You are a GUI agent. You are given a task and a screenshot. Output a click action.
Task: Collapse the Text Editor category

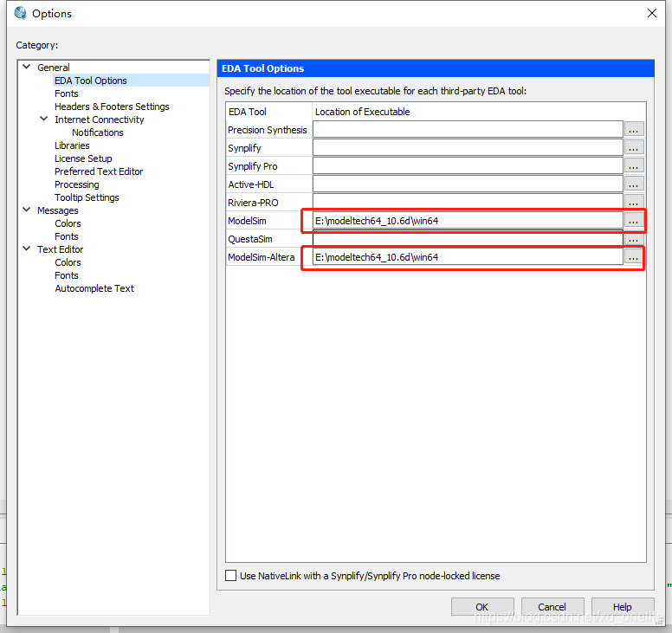tap(27, 249)
